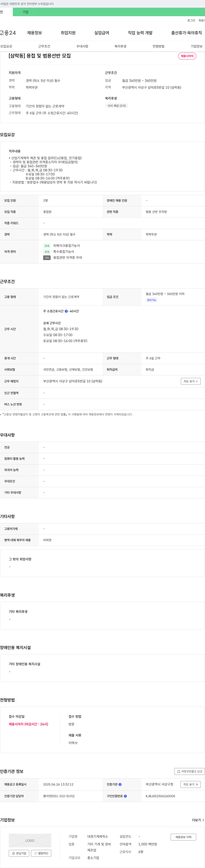Click 제출 서류 value 이력서
The image size is (205, 868).
click(73, 743)
